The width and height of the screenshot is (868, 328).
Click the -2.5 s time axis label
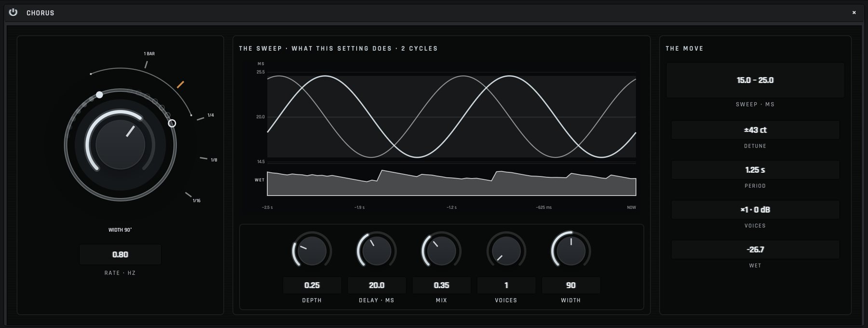267,207
